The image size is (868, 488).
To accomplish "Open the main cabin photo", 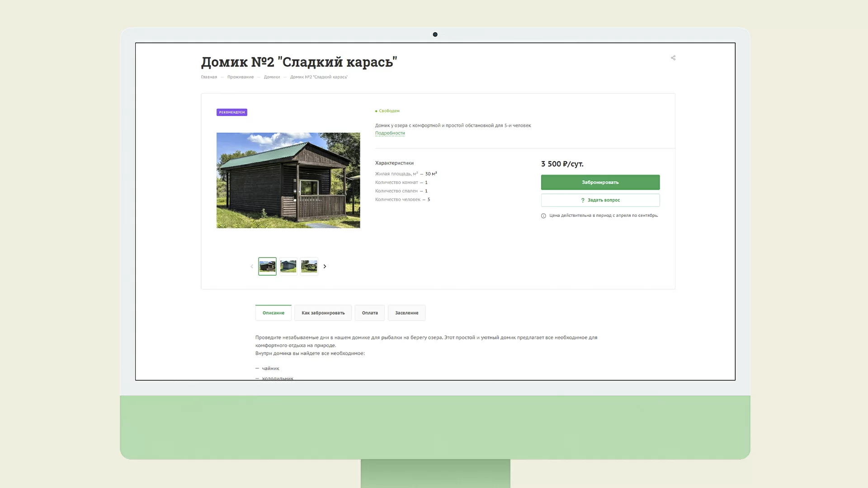I will point(288,180).
